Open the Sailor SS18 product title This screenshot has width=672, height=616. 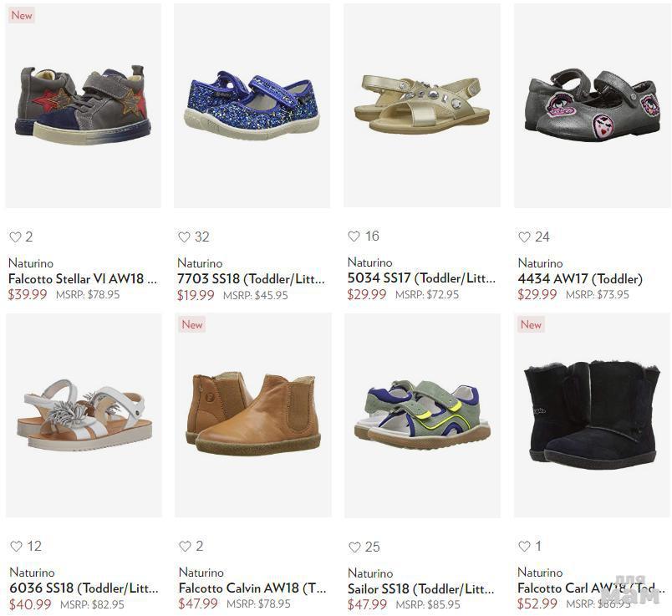click(x=421, y=589)
